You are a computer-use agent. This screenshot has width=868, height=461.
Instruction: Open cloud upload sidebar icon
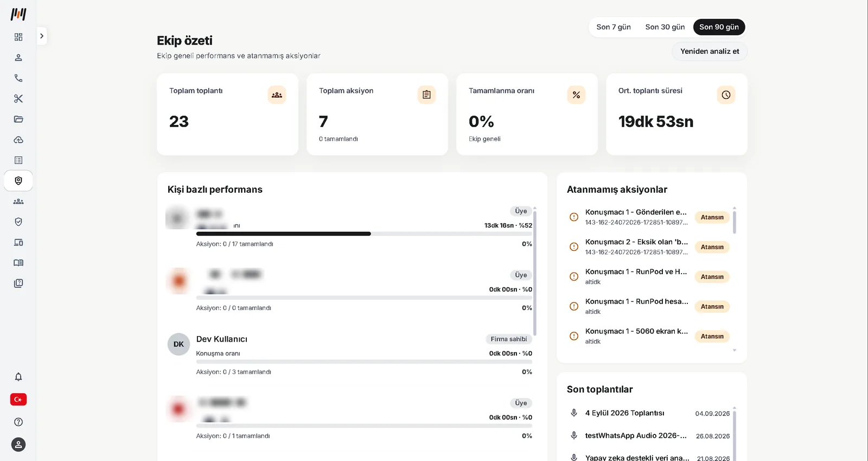tap(18, 140)
